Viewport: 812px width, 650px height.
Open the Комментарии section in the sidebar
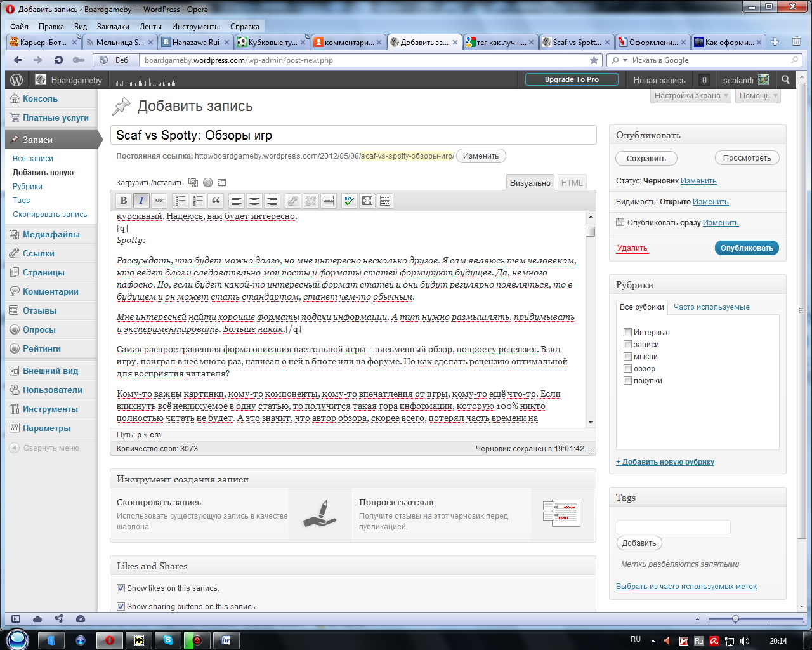(51, 292)
